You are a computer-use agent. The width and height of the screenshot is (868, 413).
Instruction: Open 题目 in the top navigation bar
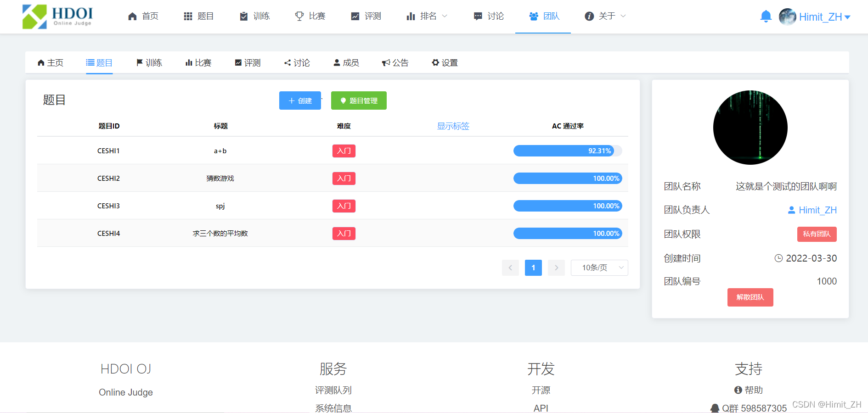[199, 16]
